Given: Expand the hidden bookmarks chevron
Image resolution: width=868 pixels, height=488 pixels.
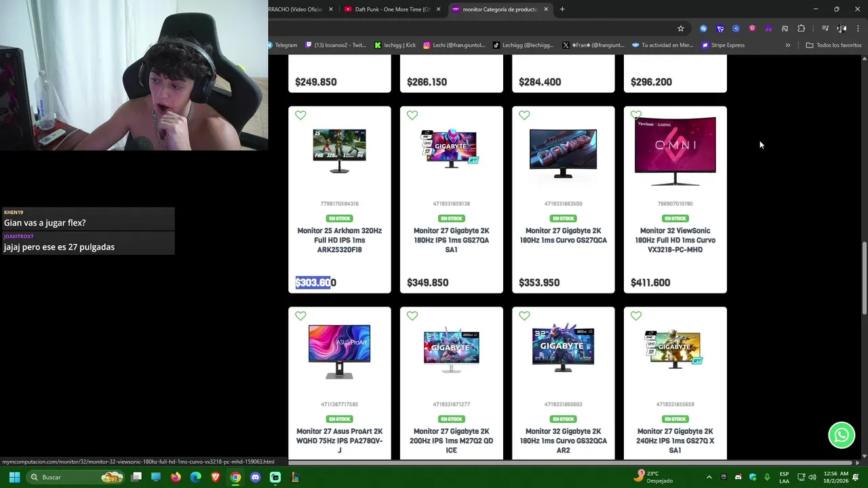Looking at the screenshot, I should click(x=787, y=45).
